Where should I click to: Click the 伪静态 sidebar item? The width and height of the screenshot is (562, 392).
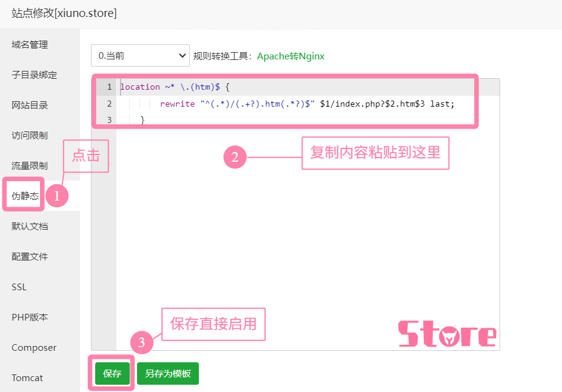pos(25,196)
